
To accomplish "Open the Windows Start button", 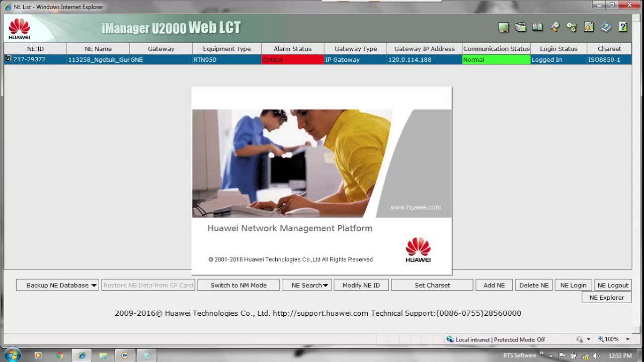I will (12, 355).
